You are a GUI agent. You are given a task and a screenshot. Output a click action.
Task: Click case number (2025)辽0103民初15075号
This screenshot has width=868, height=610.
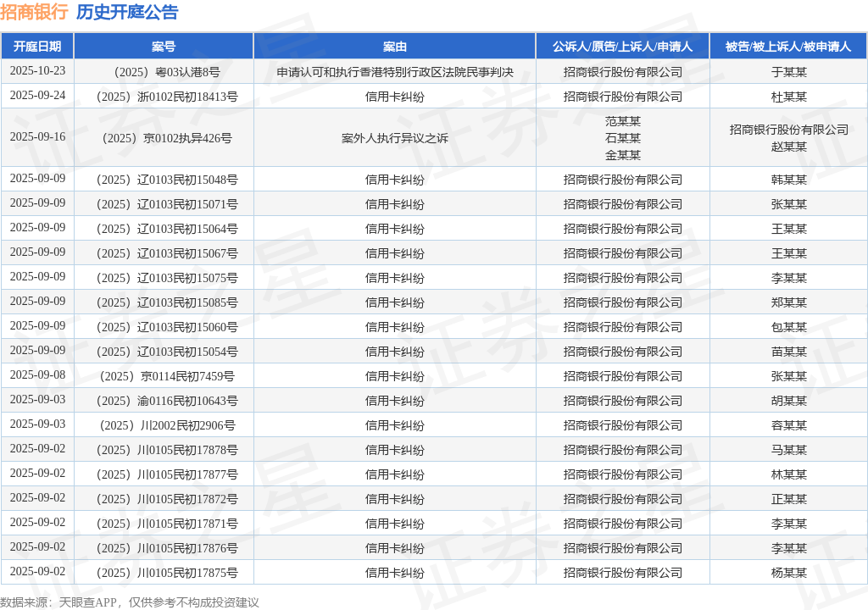click(x=164, y=278)
